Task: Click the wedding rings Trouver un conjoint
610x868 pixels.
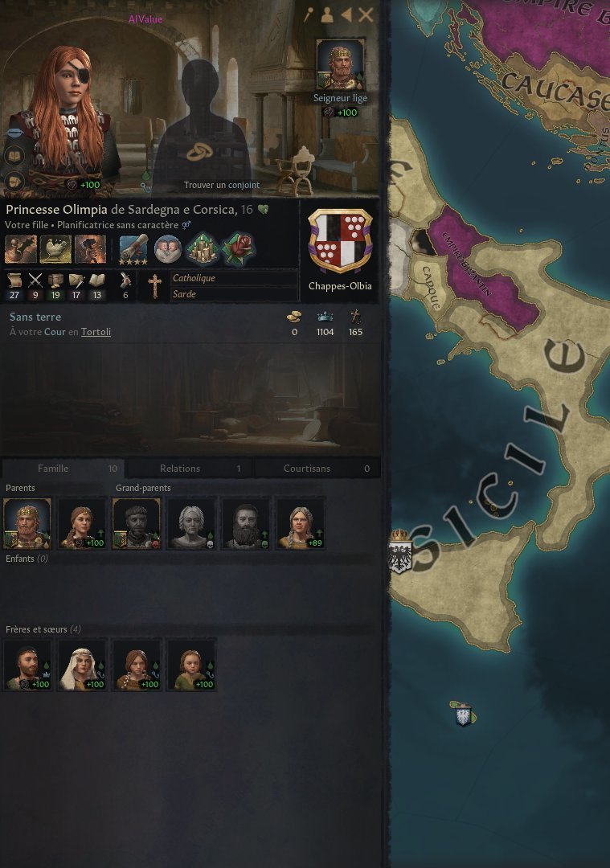Action: point(199,152)
